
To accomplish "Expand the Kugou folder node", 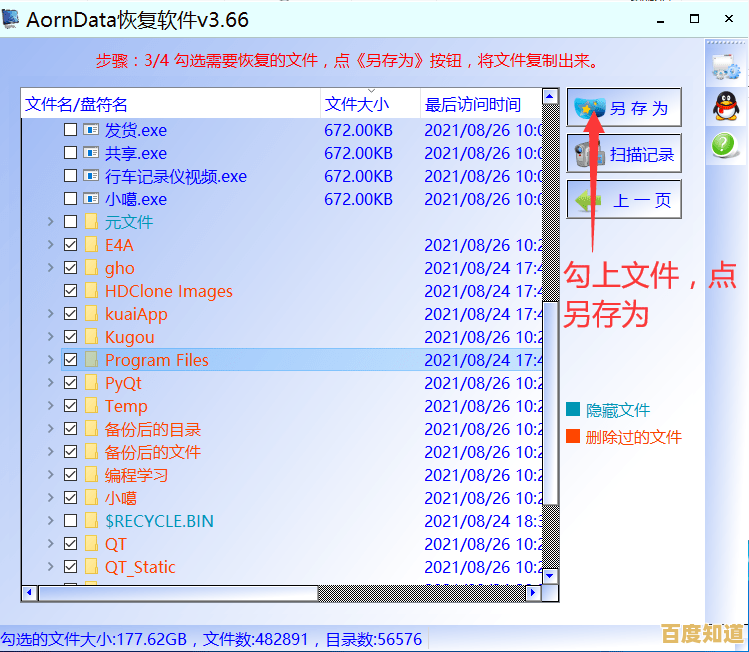I will [51, 336].
